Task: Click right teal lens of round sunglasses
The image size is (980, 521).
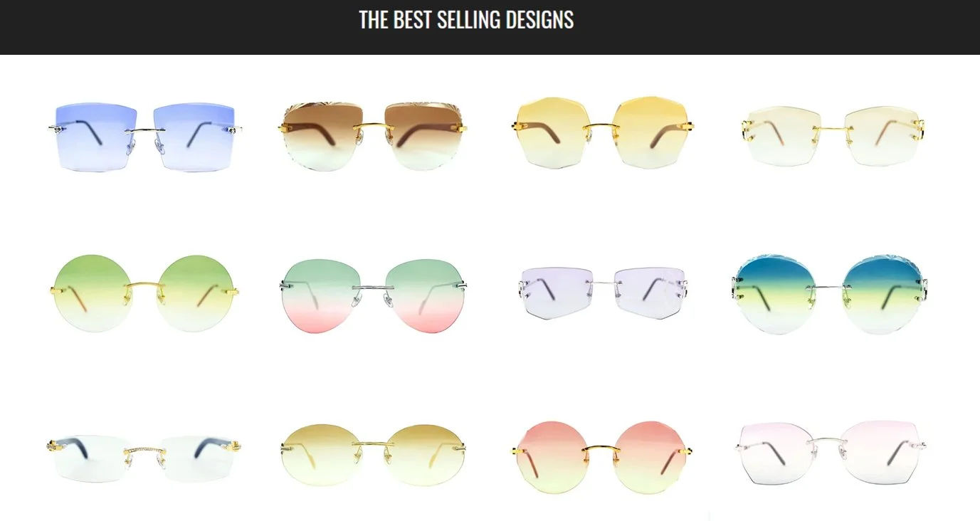Action: [x=884, y=293]
